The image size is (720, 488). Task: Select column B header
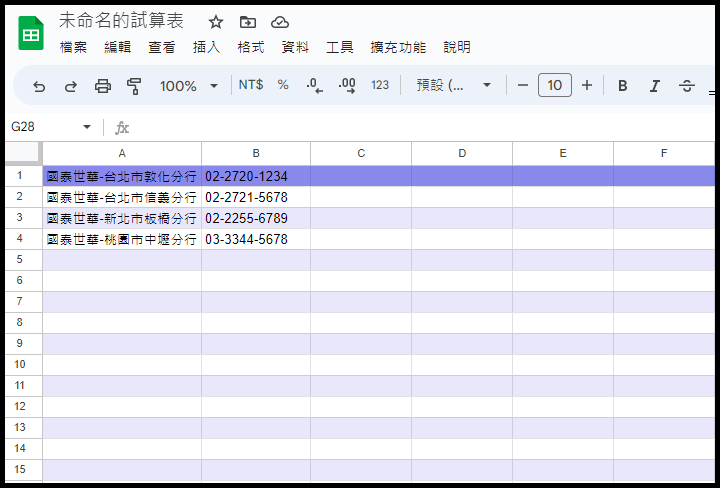[256, 153]
